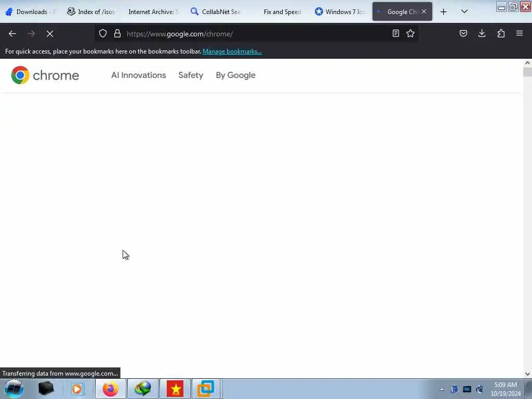Show hidden system tray icons
The height and width of the screenshot is (399, 532).
[442, 390]
